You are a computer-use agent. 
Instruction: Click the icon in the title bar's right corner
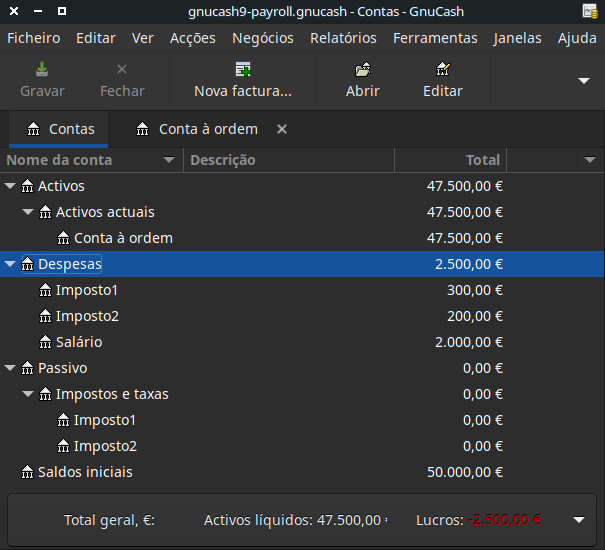point(590,12)
